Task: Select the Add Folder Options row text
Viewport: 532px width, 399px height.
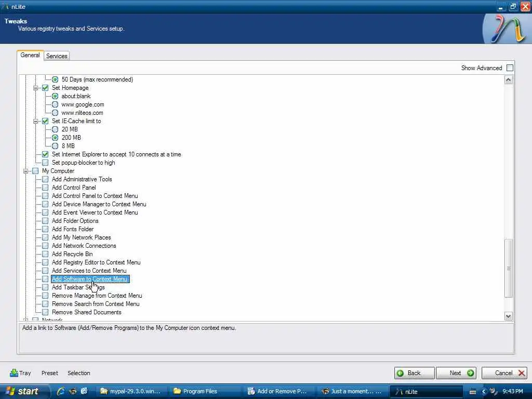Action: click(75, 220)
